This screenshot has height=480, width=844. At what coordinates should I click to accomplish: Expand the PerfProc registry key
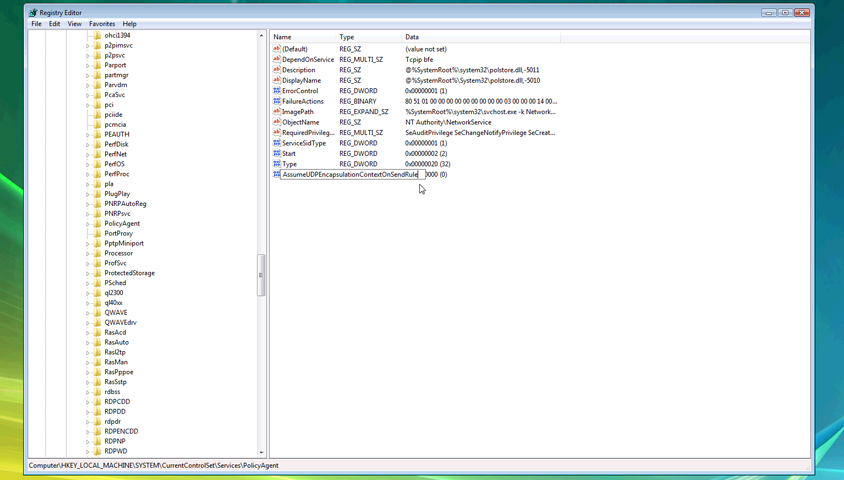click(88, 174)
